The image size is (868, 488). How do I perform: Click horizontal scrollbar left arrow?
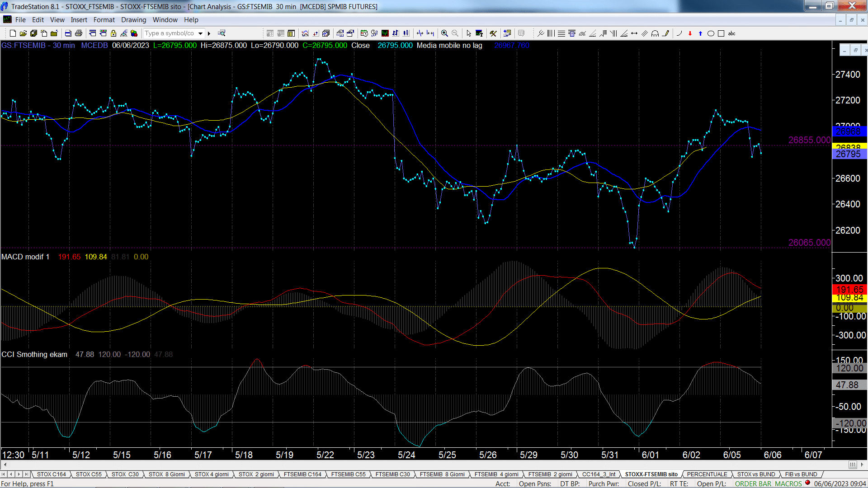[x=5, y=465]
